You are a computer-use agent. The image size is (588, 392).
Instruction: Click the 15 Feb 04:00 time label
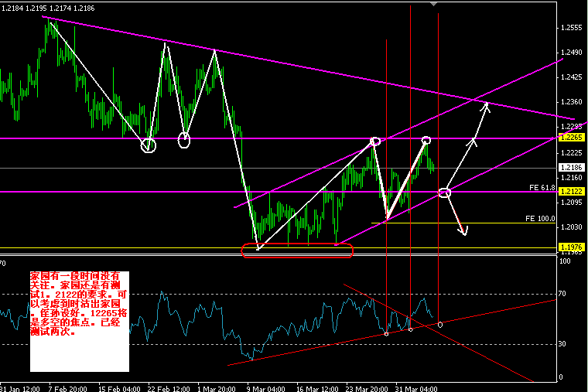119,389
